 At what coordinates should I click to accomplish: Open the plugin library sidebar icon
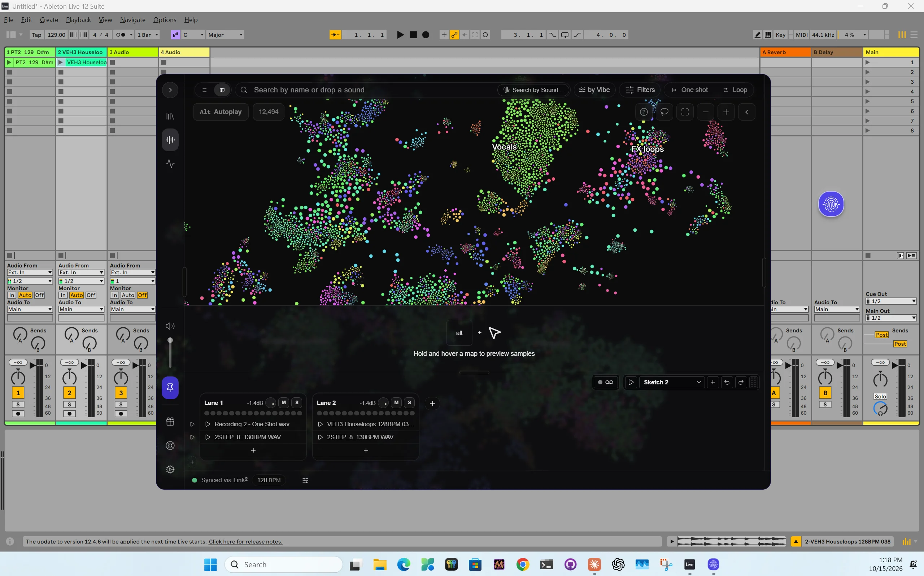click(170, 116)
